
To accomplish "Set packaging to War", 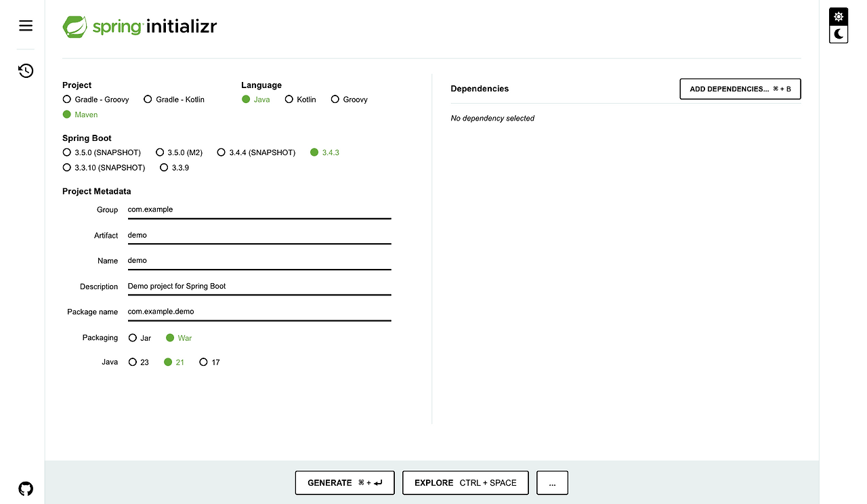I will (x=179, y=338).
